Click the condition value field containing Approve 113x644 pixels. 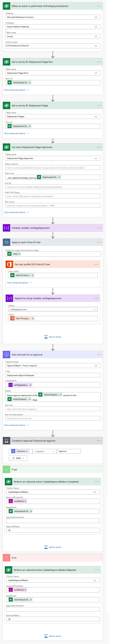point(69,451)
